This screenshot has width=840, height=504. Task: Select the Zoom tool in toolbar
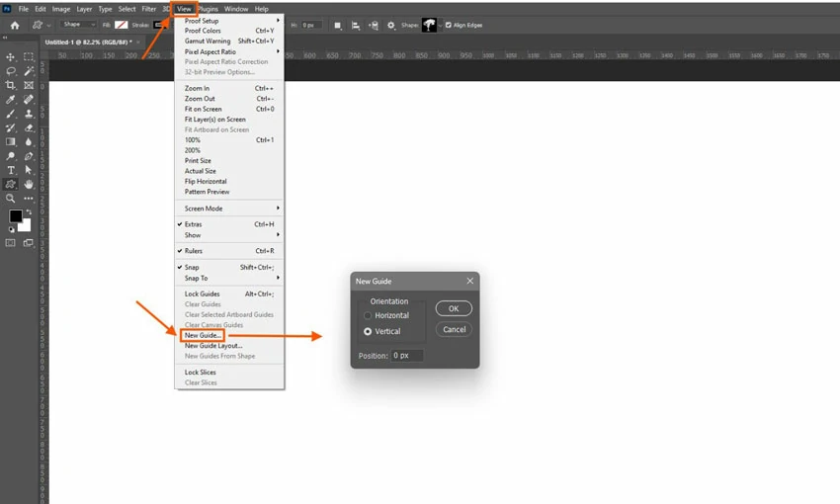click(11, 199)
